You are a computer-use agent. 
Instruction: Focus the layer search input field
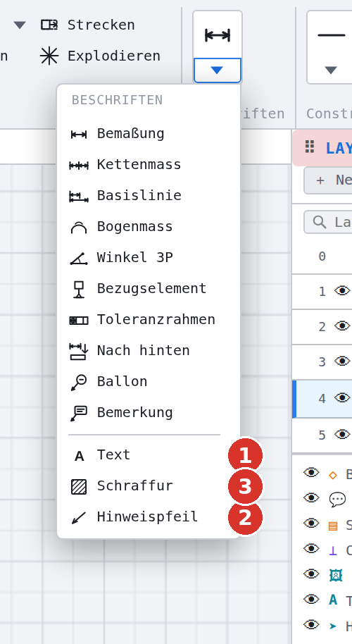pyautogui.click(x=328, y=222)
